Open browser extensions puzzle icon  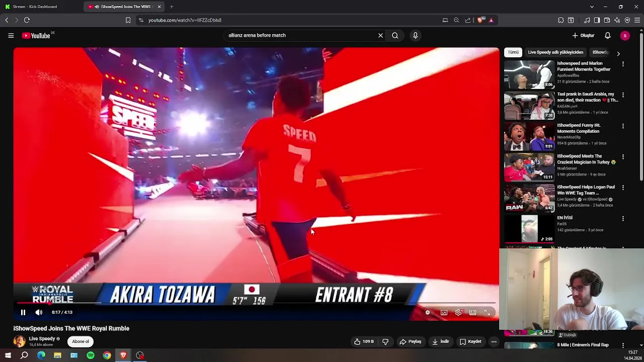click(561, 20)
